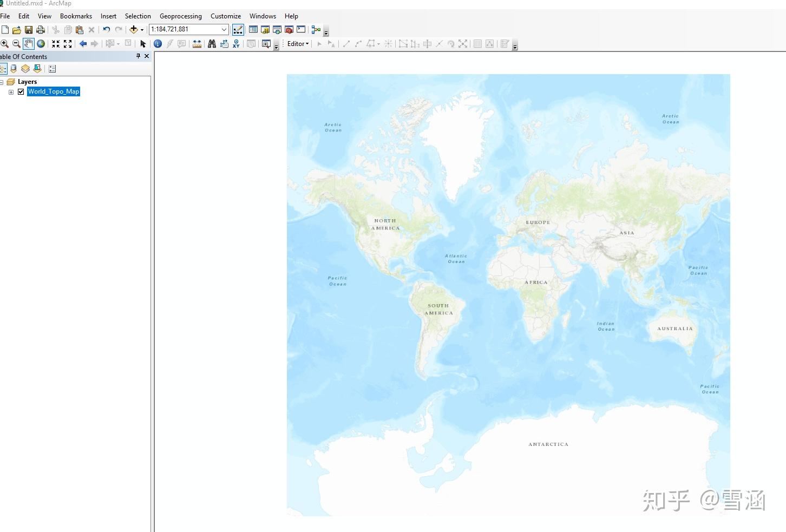Screen dimensions: 786x532
Task: Open the Catalog window
Action: tap(265, 30)
